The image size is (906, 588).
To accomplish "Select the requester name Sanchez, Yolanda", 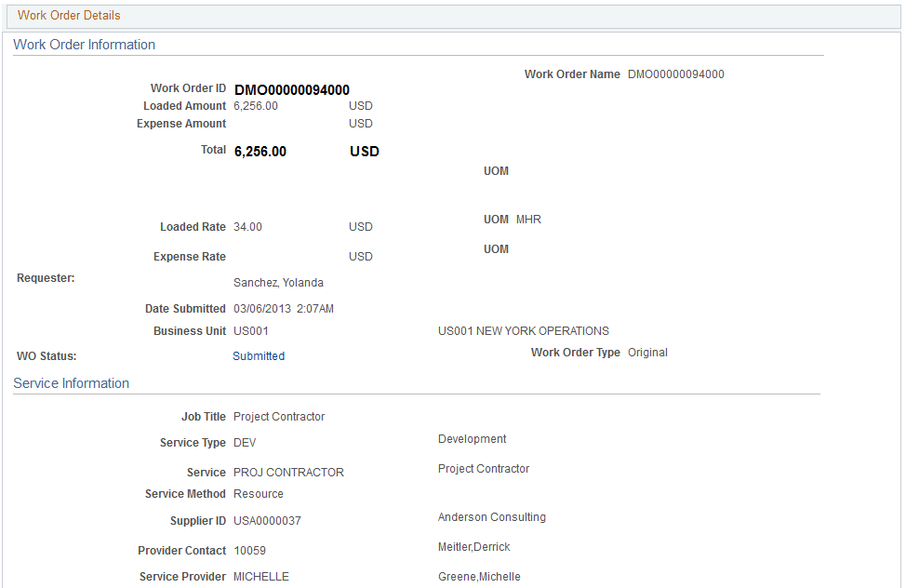I will (x=280, y=282).
